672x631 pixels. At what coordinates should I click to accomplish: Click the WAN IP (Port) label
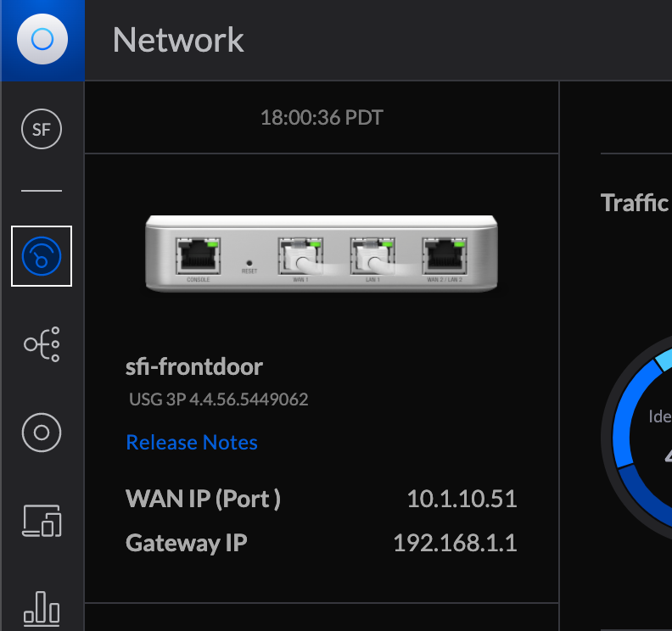(x=203, y=499)
